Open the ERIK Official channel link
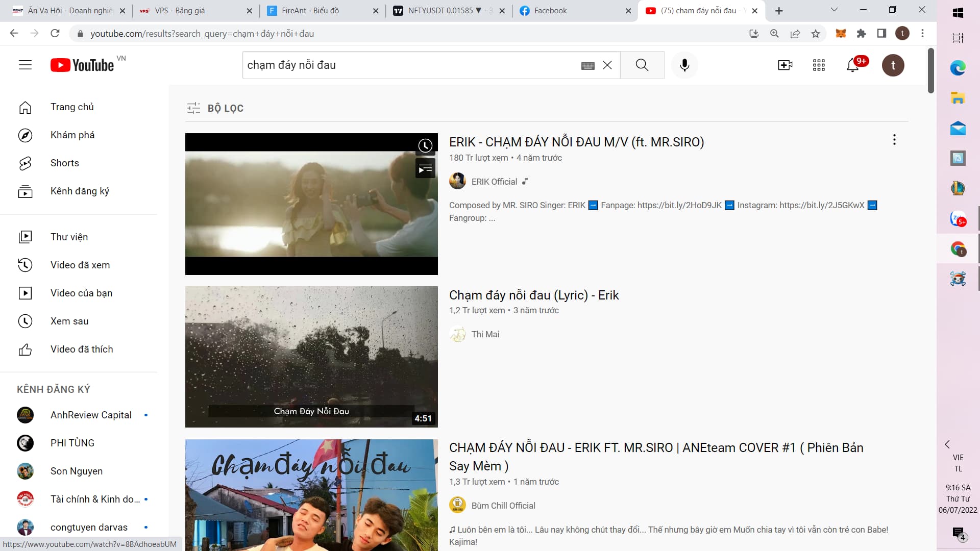The height and width of the screenshot is (551, 980). (x=494, y=182)
